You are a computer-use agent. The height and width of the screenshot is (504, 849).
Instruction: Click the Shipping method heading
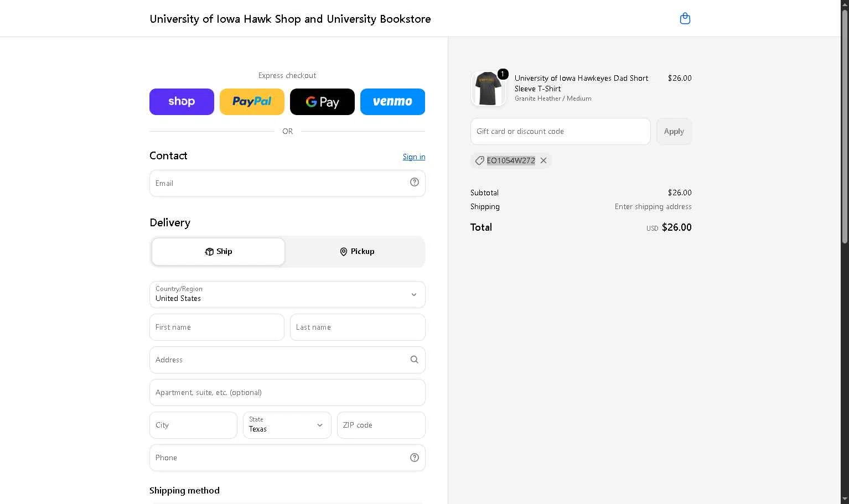pos(184,491)
